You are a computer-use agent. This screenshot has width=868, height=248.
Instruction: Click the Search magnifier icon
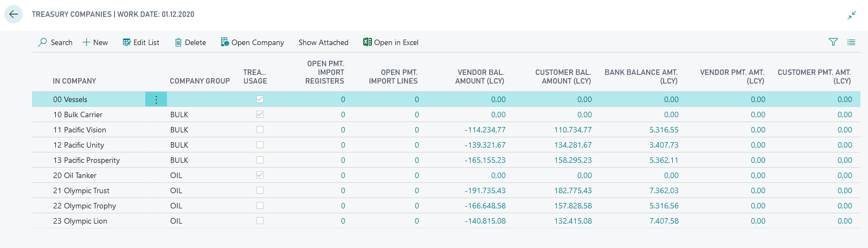[x=43, y=42]
